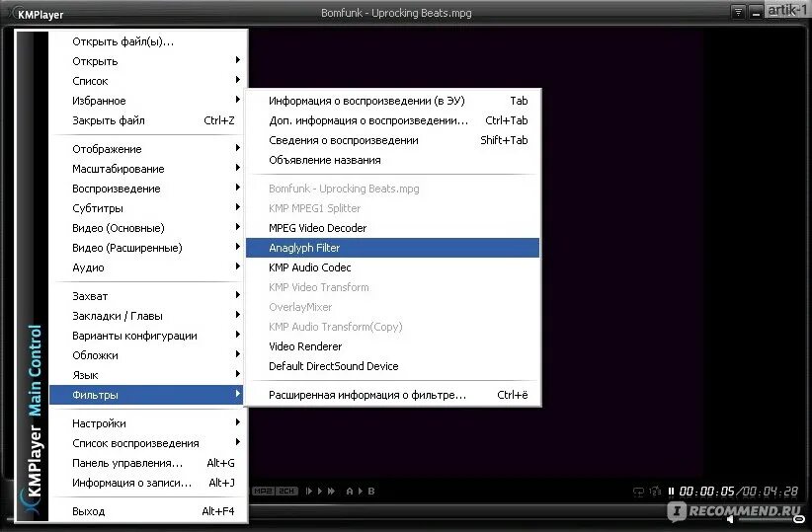The image size is (812, 532).
Task: Click the slow playback speed icon
Action: tap(309, 491)
